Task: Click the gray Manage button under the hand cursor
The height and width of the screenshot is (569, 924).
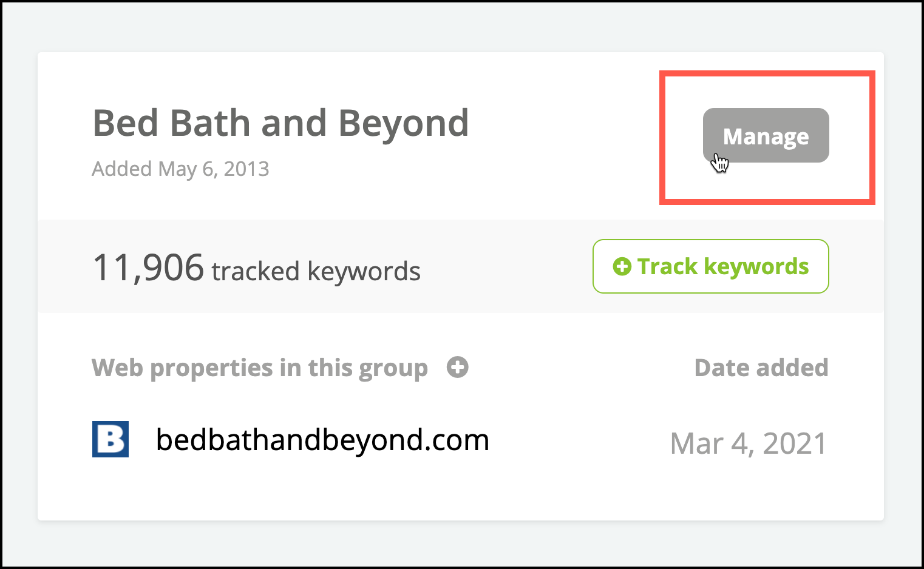Action: (766, 135)
